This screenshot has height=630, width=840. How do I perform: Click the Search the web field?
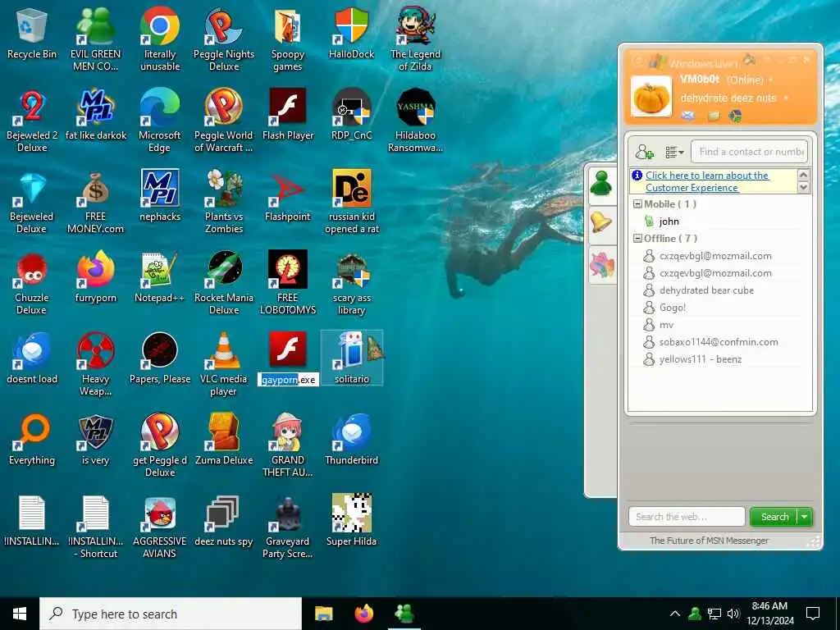click(687, 517)
